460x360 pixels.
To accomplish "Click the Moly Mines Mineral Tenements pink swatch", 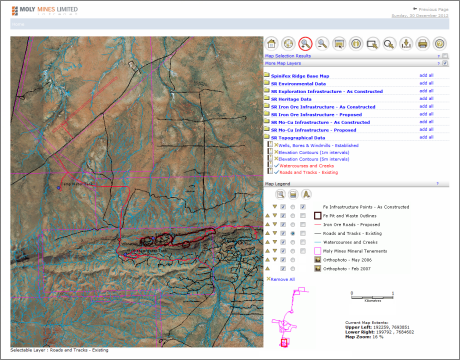I will coord(318,251).
